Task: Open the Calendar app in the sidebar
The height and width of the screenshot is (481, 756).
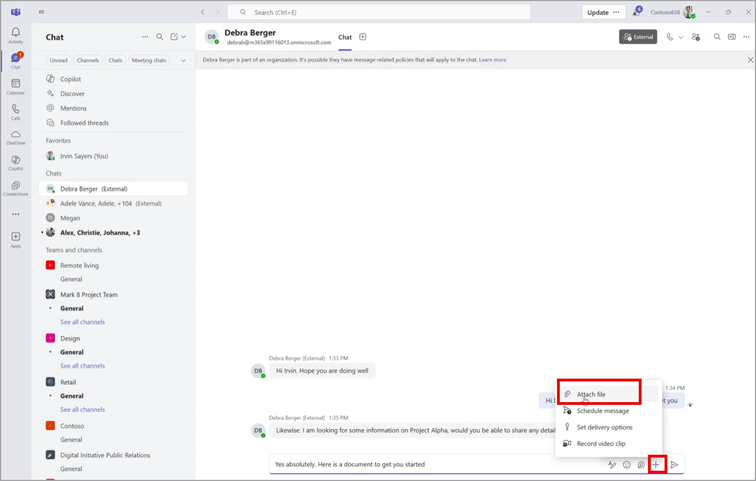Action: click(15, 86)
